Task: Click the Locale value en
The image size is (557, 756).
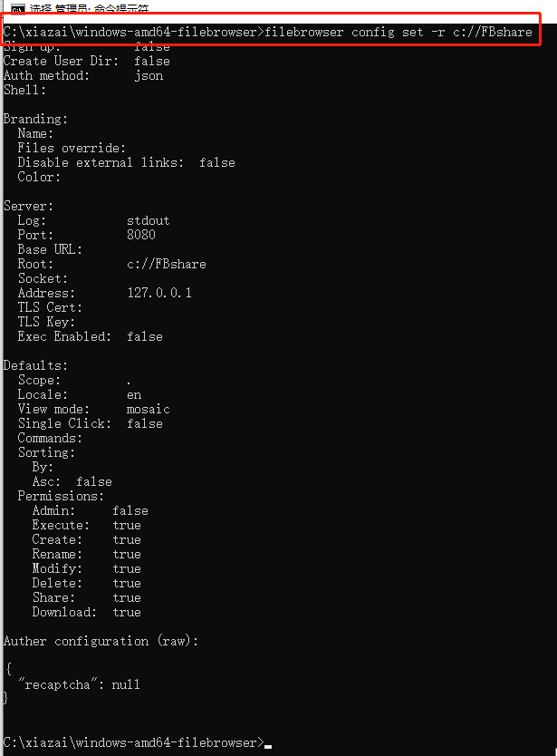Action: point(134,395)
